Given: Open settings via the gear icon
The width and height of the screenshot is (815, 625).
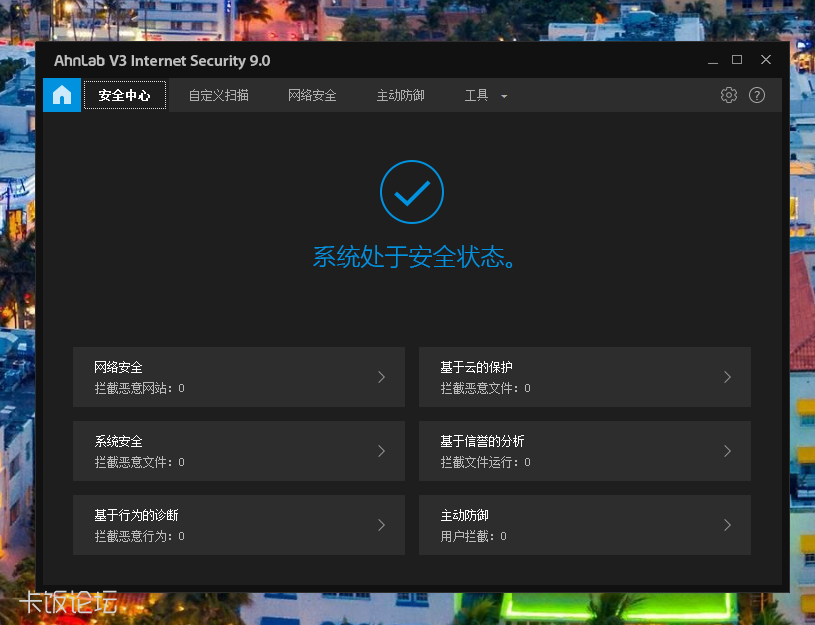Looking at the screenshot, I should pyautogui.click(x=728, y=95).
